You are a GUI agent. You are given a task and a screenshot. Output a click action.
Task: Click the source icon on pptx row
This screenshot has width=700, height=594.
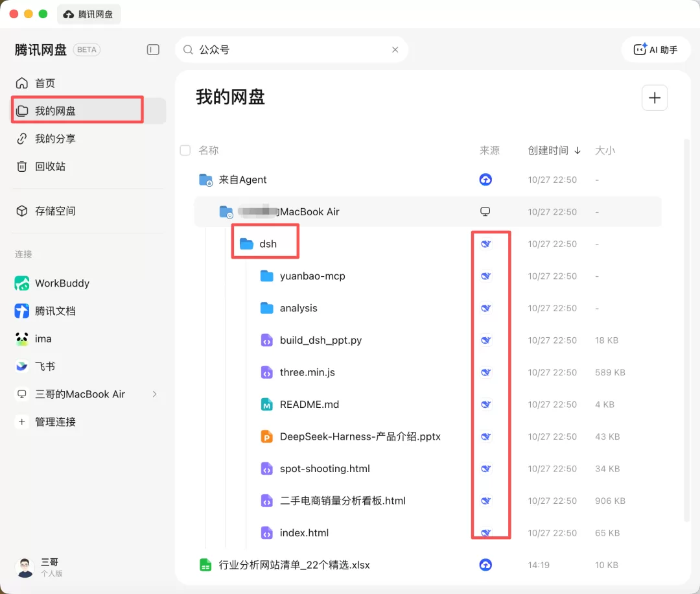click(485, 437)
